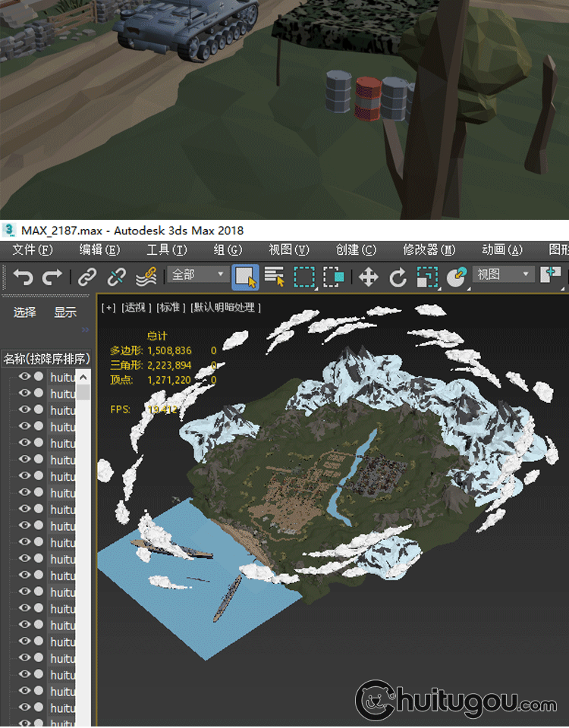
Task: Choose the Select and Move tool
Action: tap(368, 277)
